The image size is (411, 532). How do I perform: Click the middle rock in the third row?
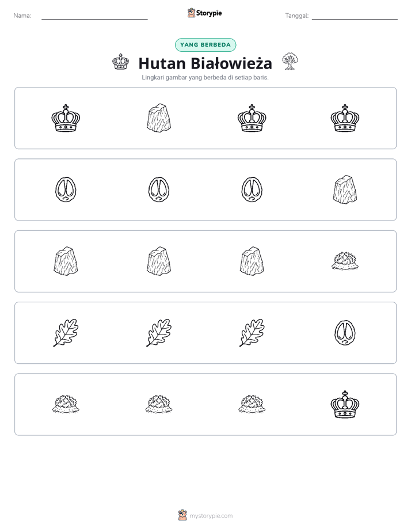[159, 261]
